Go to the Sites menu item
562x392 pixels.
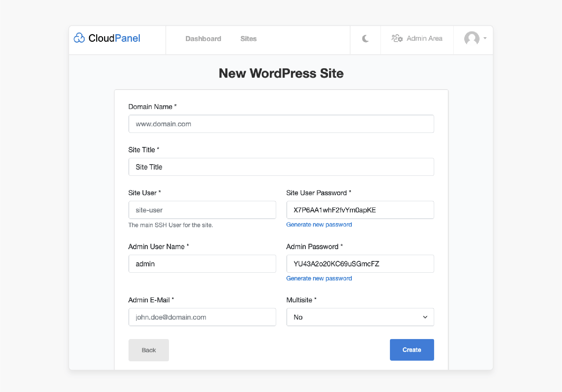[x=248, y=39]
